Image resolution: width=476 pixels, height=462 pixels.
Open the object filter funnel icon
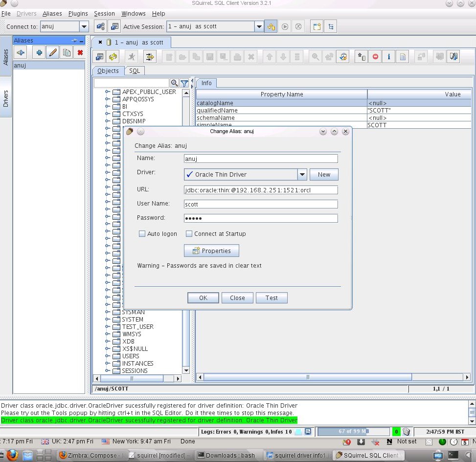pos(184,83)
